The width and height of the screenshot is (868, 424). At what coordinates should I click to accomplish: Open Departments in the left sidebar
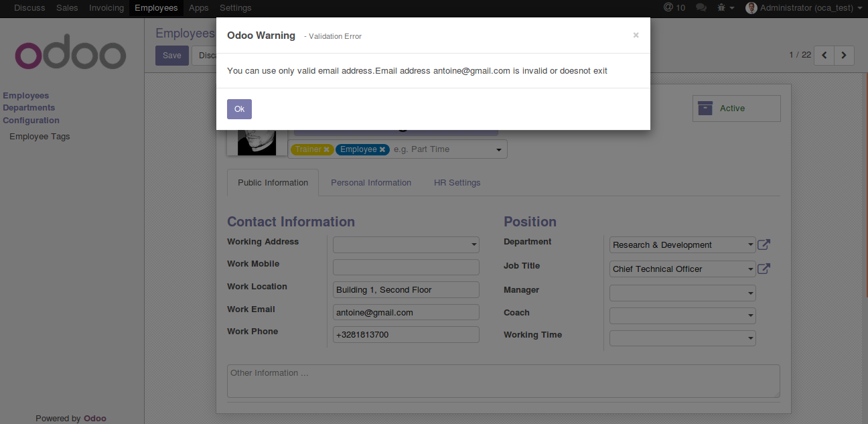29,108
